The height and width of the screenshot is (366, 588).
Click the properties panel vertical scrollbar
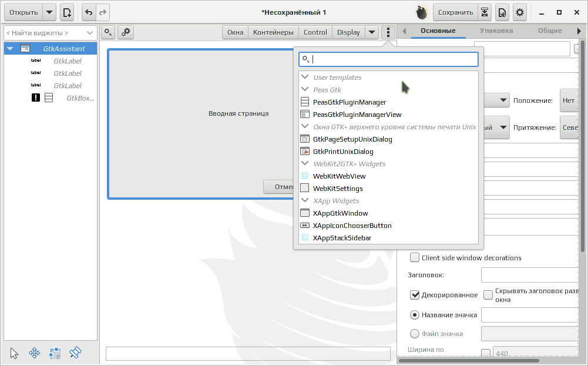pyautogui.click(x=582, y=146)
